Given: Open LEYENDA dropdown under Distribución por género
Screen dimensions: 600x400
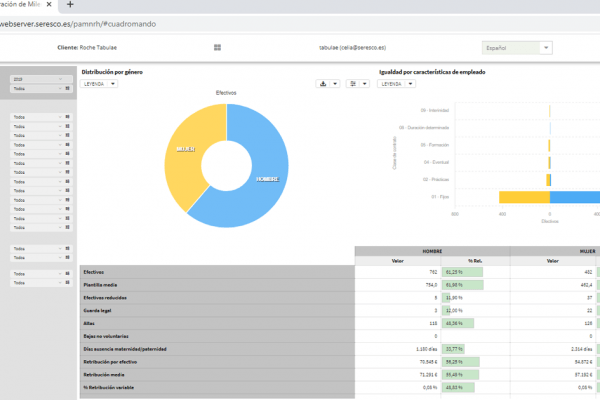Looking at the screenshot, I should [99, 84].
